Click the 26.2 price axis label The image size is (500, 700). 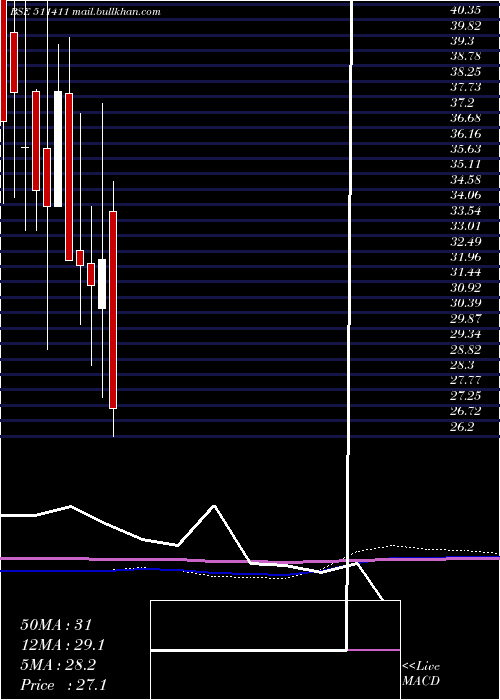pyautogui.click(x=462, y=427)
